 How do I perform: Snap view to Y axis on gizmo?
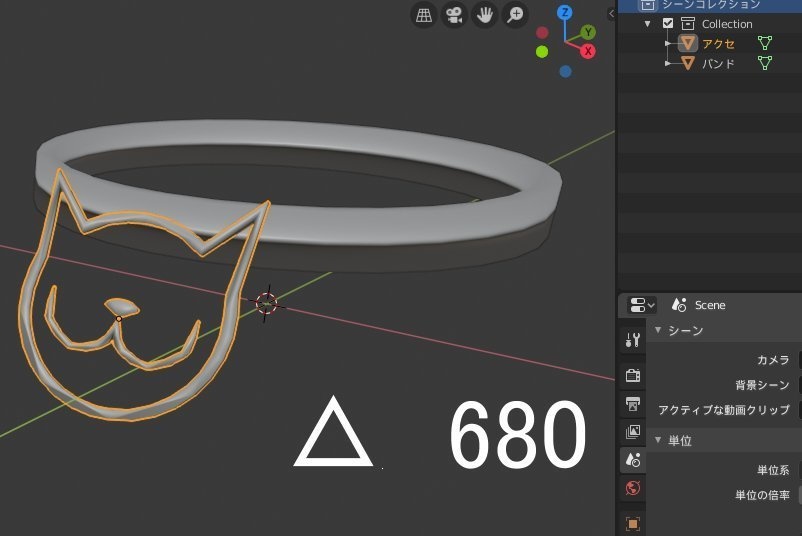coord(588,32)
